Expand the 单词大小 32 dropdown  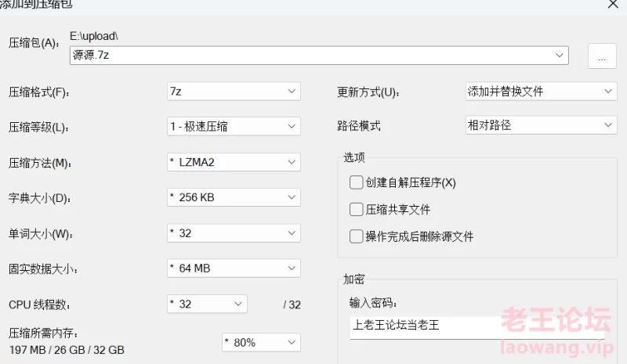(x=234, y=233)
